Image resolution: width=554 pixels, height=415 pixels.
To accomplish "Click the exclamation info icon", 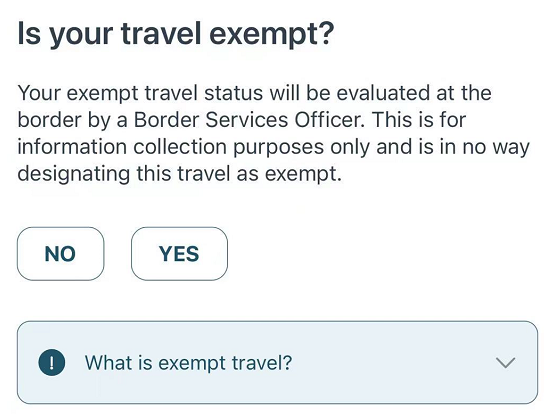I will click(x=52, y=362).
